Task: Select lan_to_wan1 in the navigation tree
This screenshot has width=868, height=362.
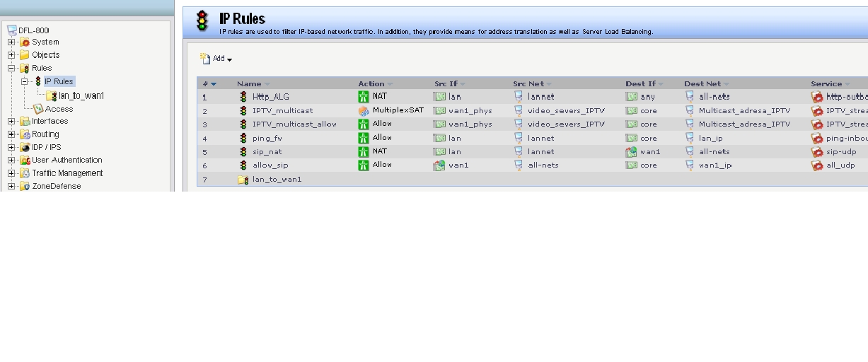Action: [x=81, y=95]
